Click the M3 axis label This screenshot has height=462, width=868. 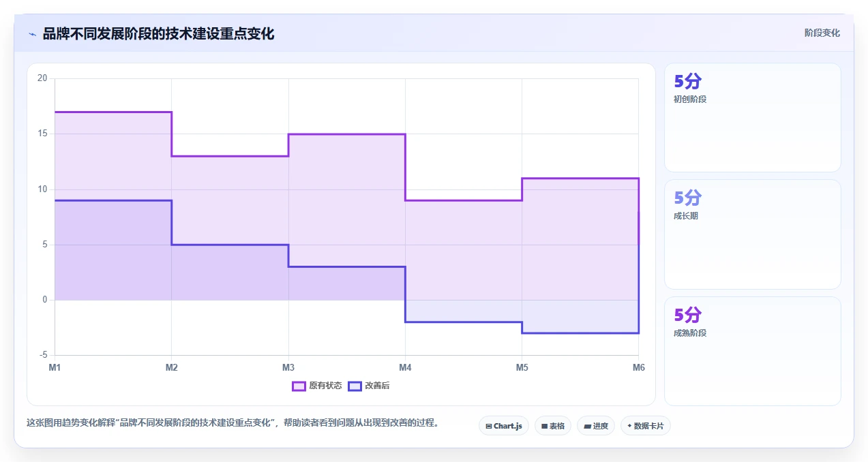[x=288, y=368]
